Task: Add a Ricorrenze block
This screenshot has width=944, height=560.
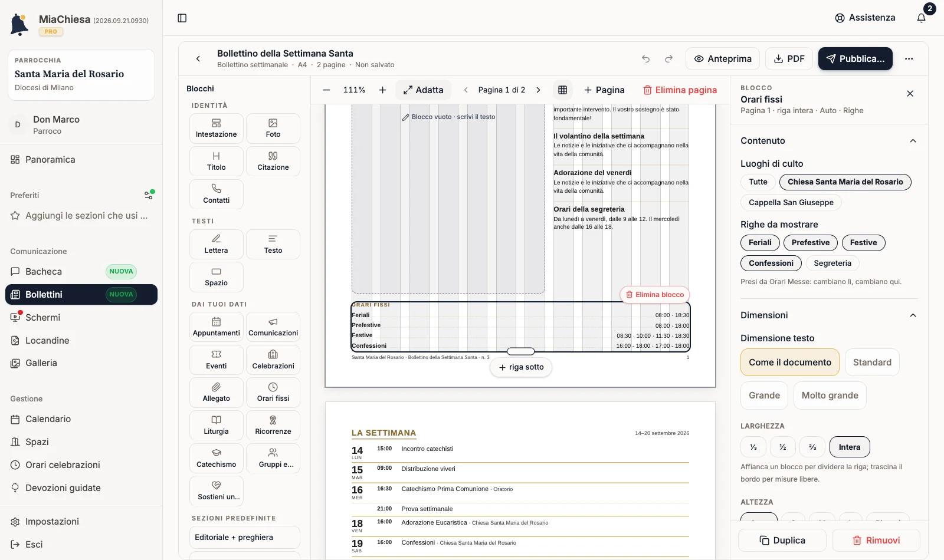Action: click(273, 426)
